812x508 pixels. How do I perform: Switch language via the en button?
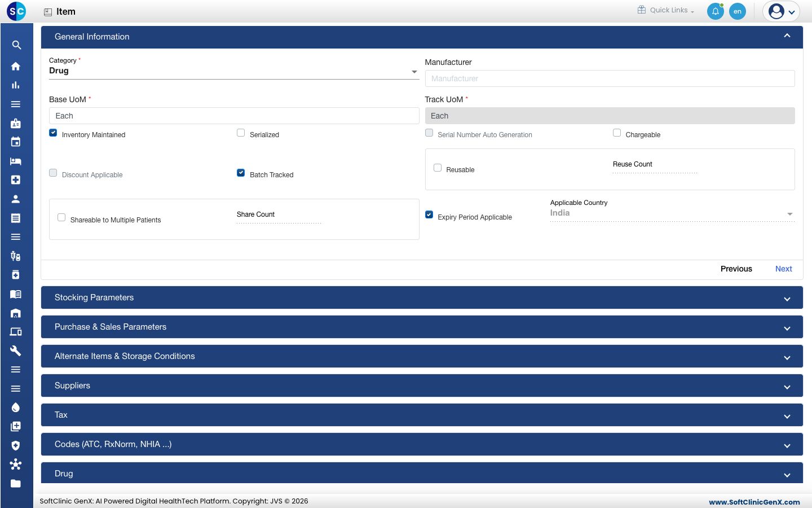click(x=738, y=11)
